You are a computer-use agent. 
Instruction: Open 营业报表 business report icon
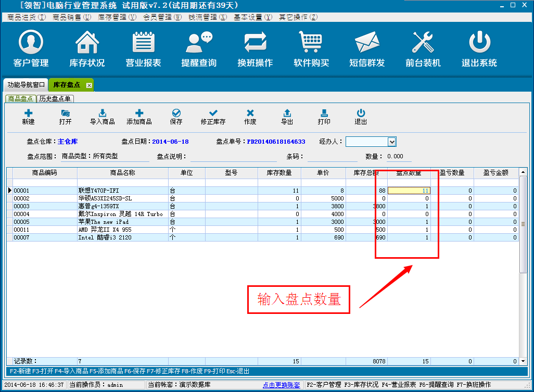(143, 49)
